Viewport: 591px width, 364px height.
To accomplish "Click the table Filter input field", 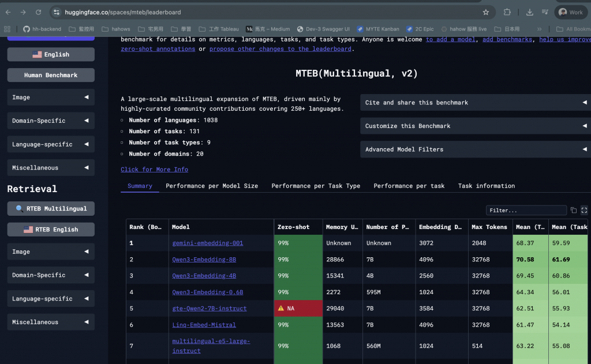I will [526, 210].
